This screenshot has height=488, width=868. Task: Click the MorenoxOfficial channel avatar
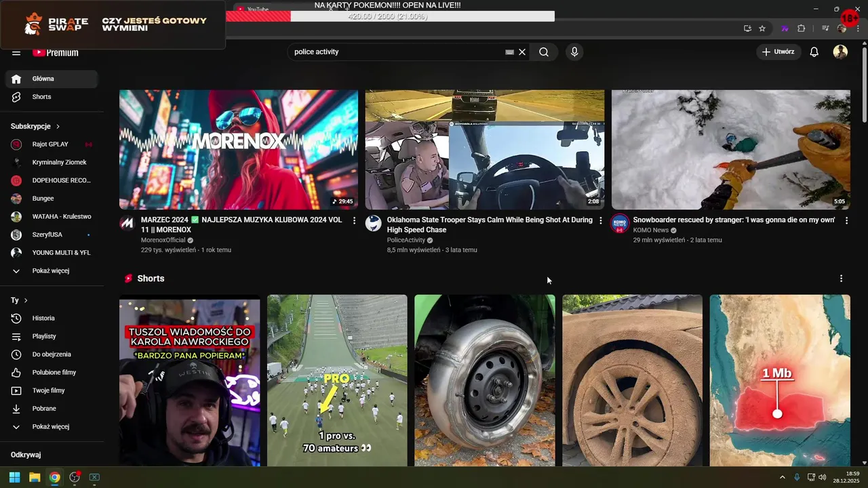coord(127,224)
